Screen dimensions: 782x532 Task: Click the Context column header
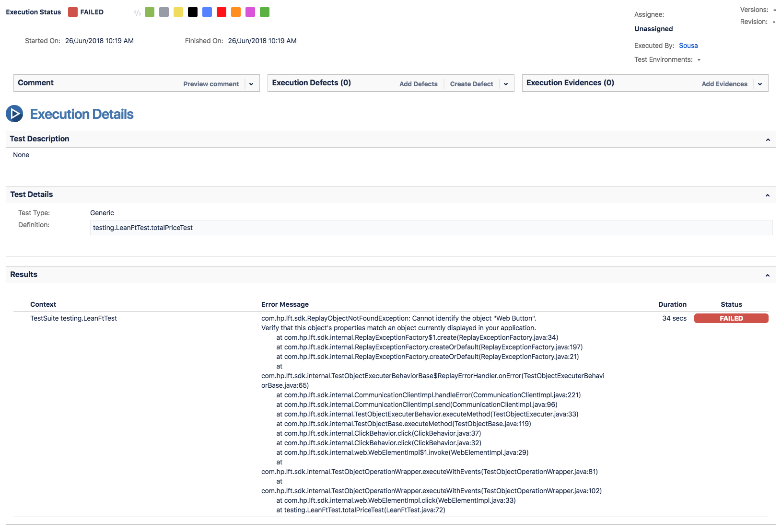[x=43, y=304]
